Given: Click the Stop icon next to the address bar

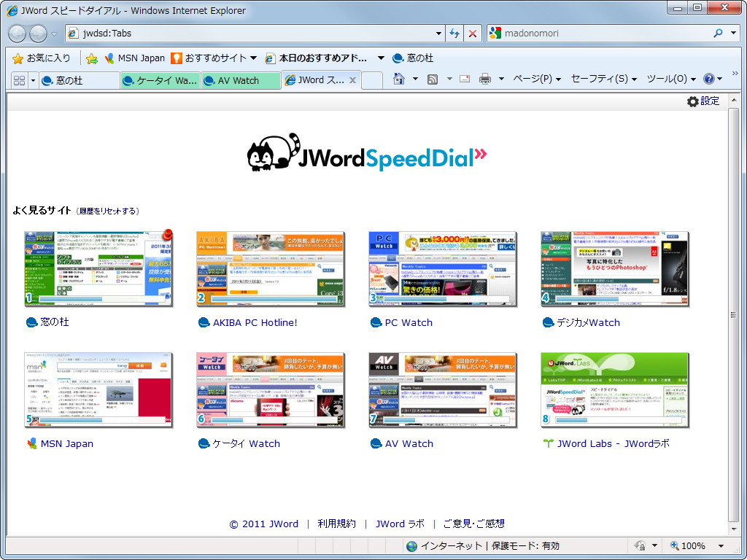Looking at the screenshot, I should tap(472, 33).
